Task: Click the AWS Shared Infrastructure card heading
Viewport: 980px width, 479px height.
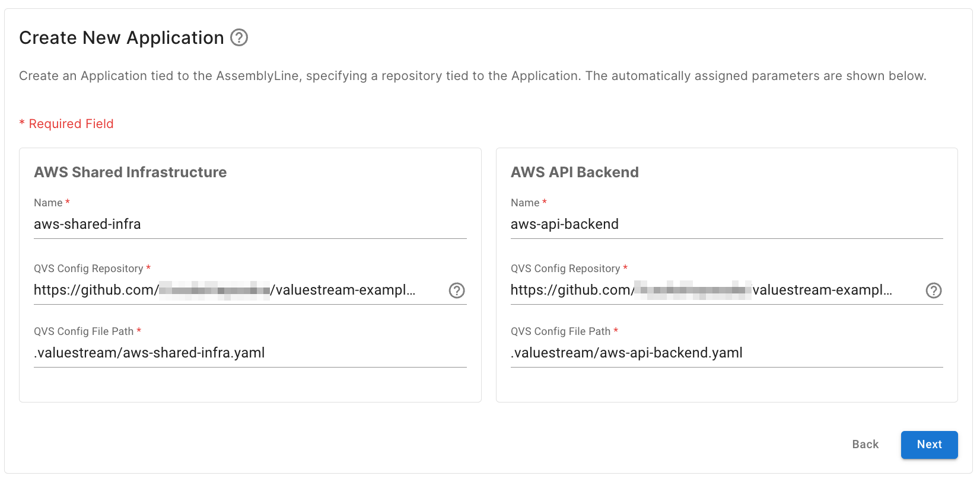Action: pos(131,173)
